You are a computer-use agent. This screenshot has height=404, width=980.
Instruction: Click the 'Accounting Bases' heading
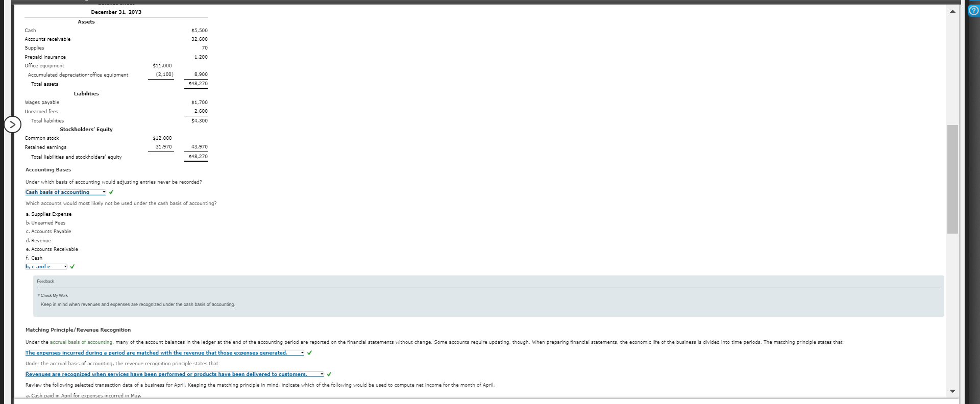click(x=48, y=170)
